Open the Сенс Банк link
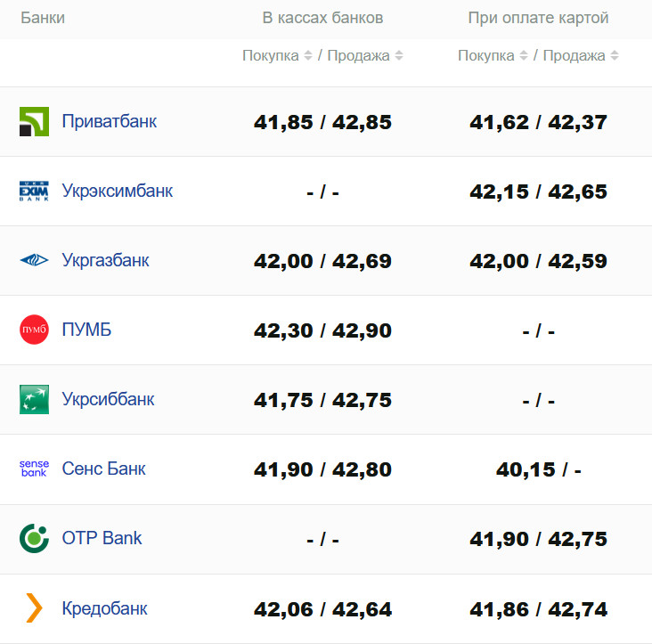The width and height of the screenshot is (652, 644). (x=103, y=469)
